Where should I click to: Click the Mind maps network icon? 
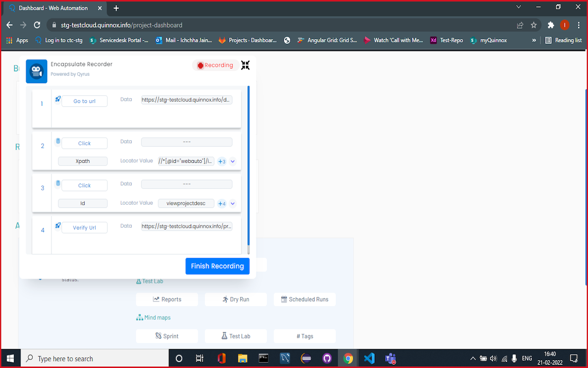(139, 317)
